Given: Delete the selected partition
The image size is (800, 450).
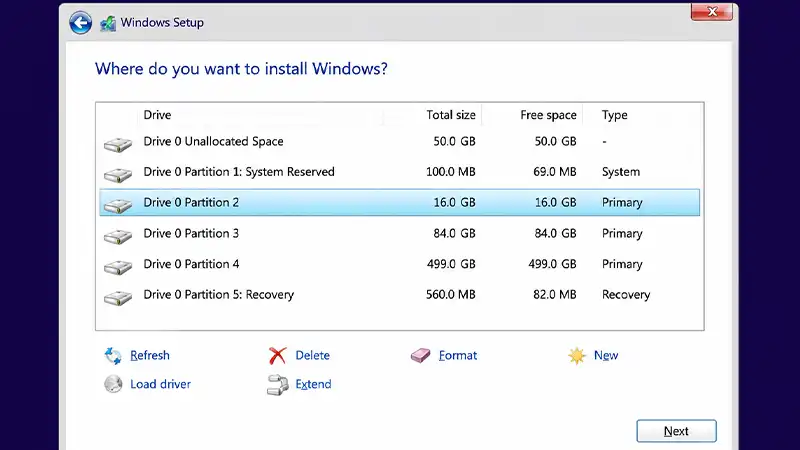Looking at the screenshot, I should (312, 356).
